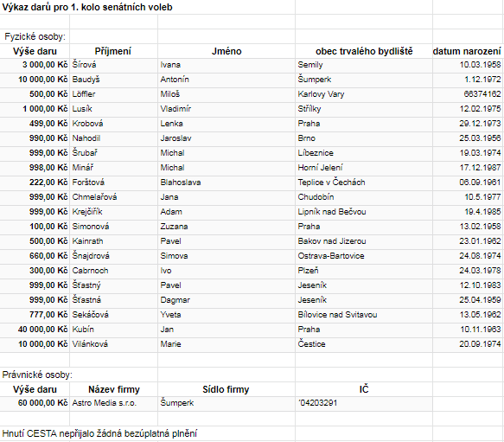Click the 'Výše daru' header in the Fyzické osoby table
504x442 pixels.
[x=35, y=51]
